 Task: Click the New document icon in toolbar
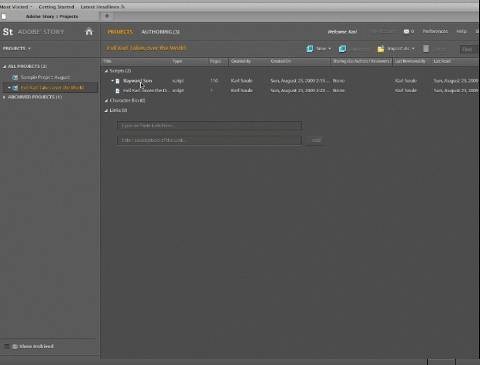(x=310, y=49)
